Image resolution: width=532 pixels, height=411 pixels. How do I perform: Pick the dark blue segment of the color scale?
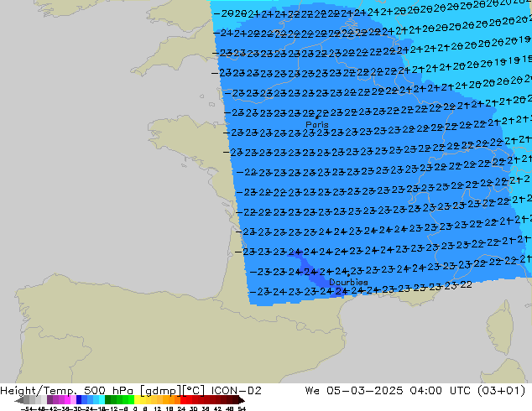pyautogui.click(x=79, y=400)
